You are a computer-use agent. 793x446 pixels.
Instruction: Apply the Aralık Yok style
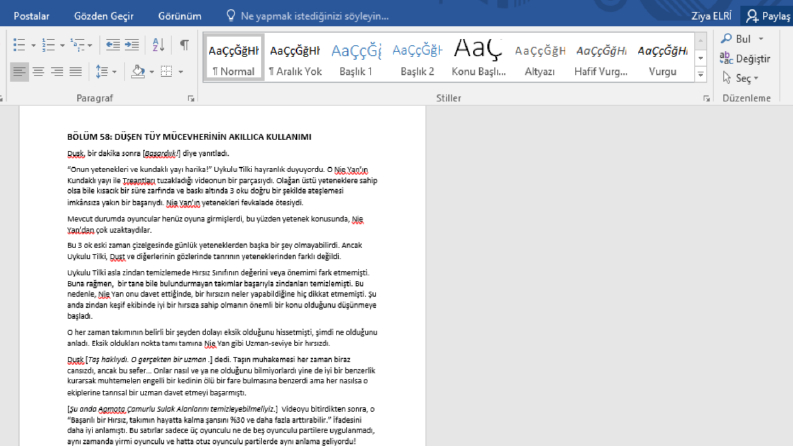[x=295, y=57]
